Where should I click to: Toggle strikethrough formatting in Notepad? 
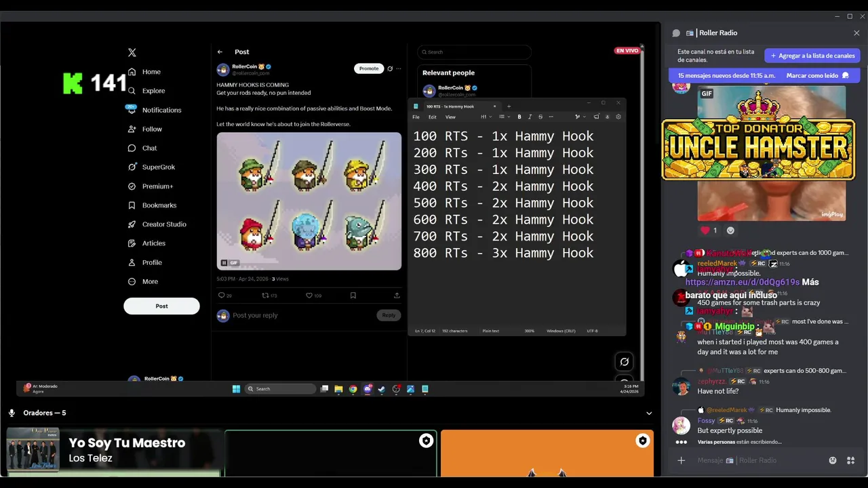[x=540, y=117]
